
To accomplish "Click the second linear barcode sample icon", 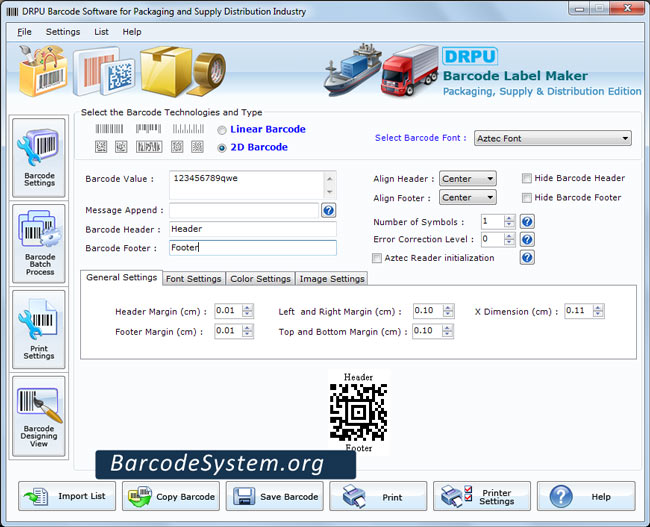I will point(148,129).
